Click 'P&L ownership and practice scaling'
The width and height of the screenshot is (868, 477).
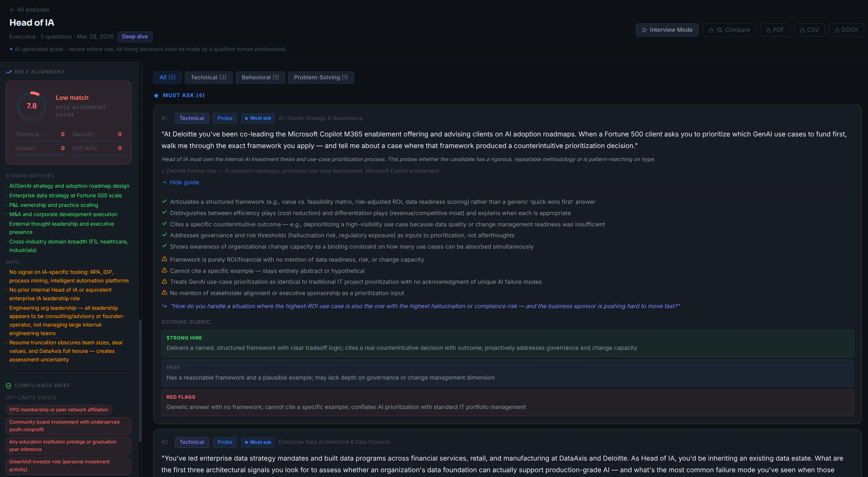[54, 205]
